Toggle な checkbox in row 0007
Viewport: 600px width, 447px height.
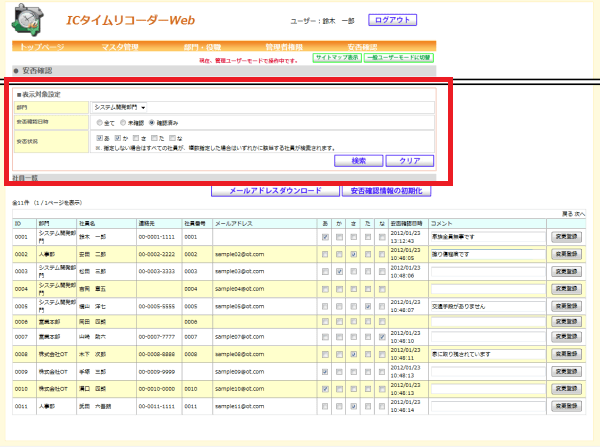point(382,337)
